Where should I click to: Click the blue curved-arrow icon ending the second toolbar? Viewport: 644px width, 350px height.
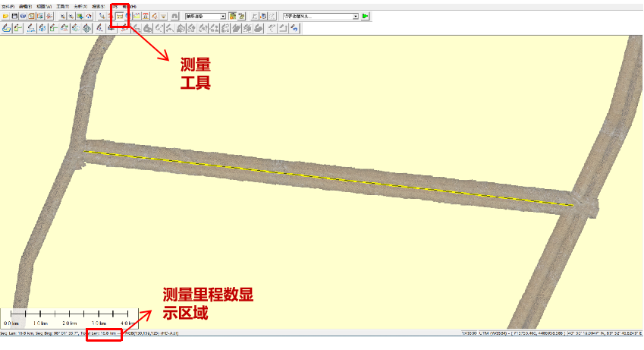pyautogui.click(x=294, y=28)
